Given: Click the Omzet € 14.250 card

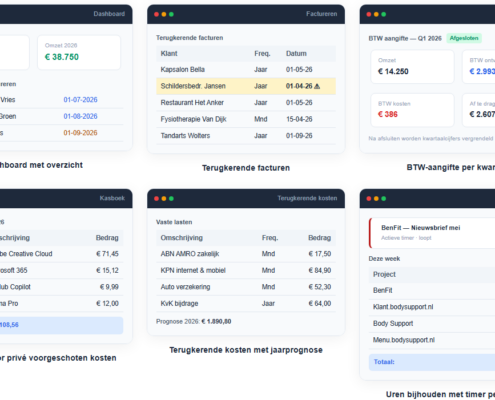Looking at the screenshot, I should pos(412,67).
